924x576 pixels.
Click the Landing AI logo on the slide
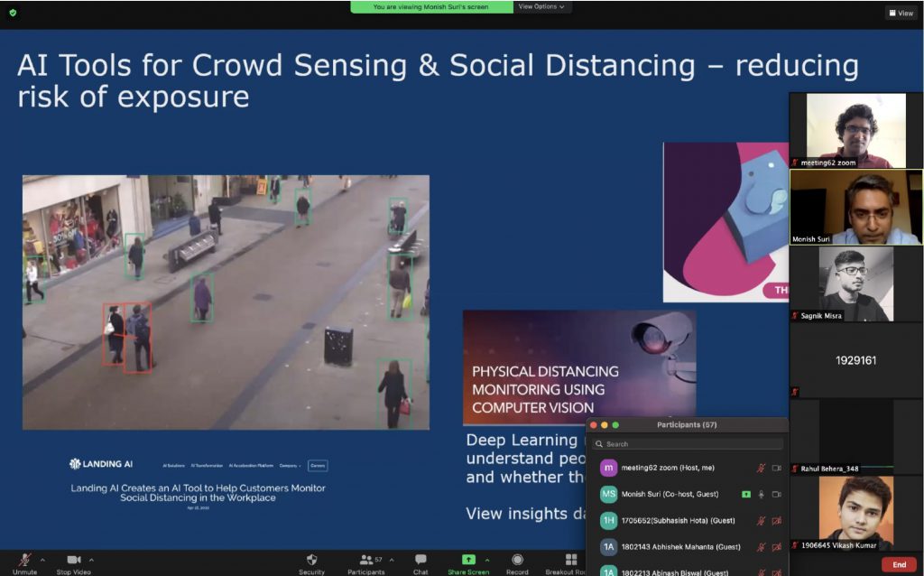[x=101, y=464]
